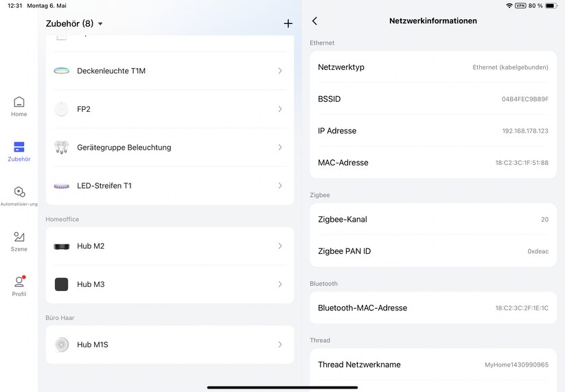This screenshot has height=392, width=565.
Task: Tap Thread Netzwerkname value MyHome1430990965
Action: pos(516,365)
